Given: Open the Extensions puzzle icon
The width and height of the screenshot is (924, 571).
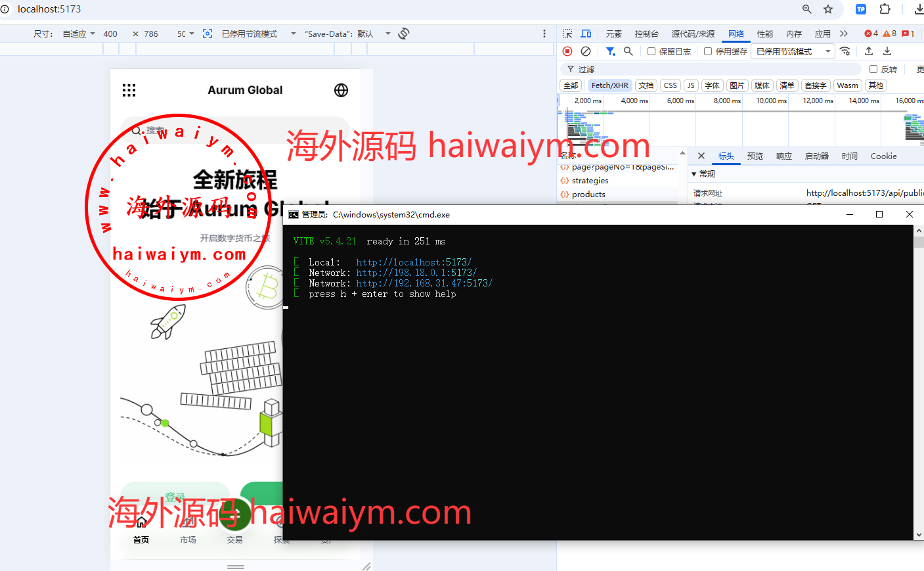Looking at the screenshot, I should pyautogui.click(x=885, y=9).
